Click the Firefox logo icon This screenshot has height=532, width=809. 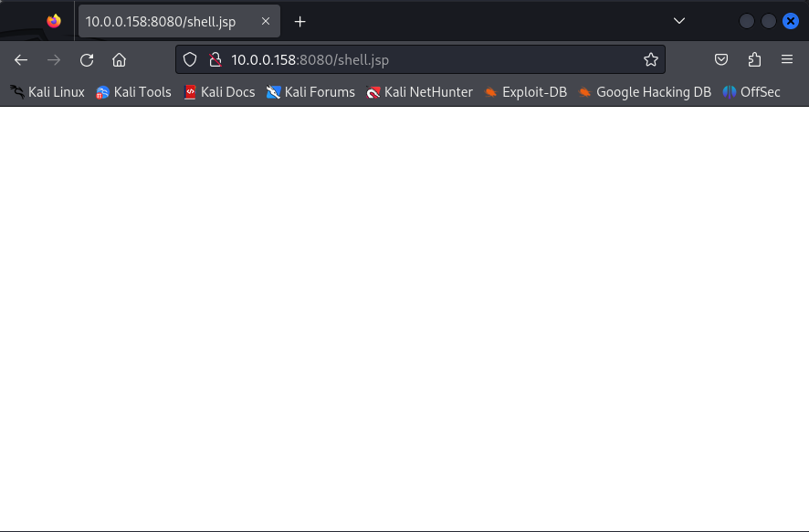[54, 21]
